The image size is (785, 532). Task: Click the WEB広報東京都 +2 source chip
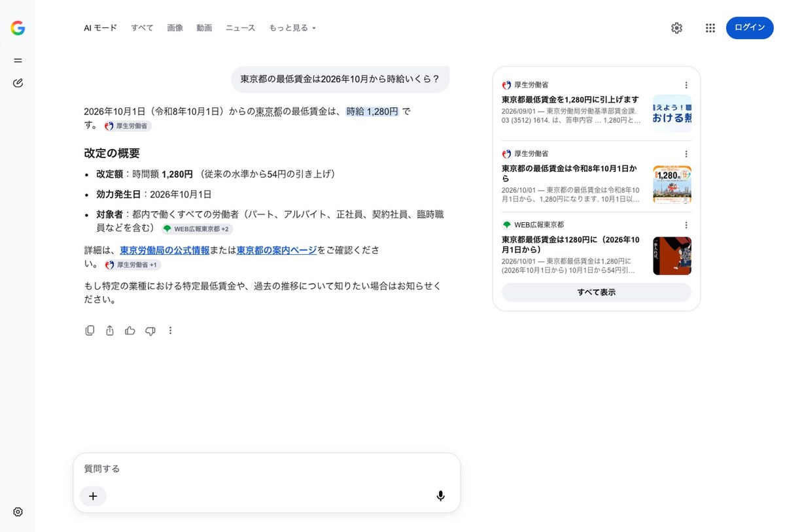tap(197, 229)
